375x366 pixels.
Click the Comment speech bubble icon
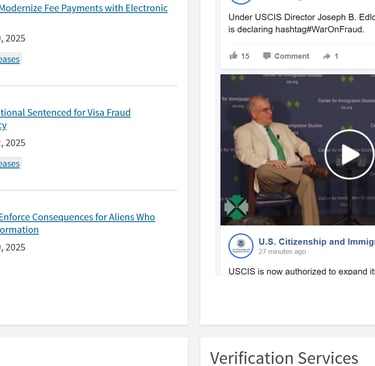pos(266,56)
